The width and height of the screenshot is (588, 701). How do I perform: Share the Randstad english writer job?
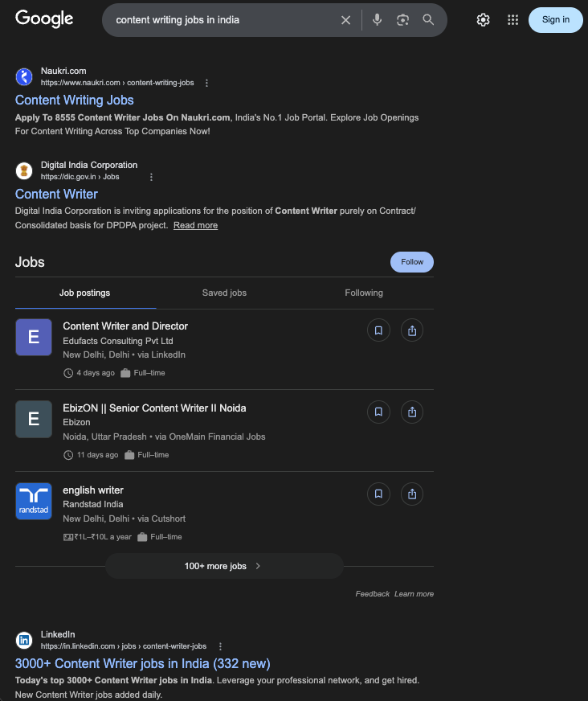click(412, 494)
